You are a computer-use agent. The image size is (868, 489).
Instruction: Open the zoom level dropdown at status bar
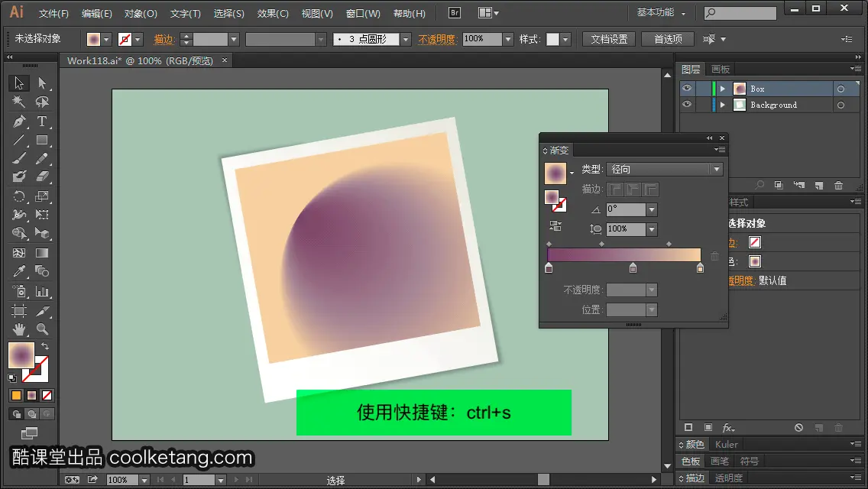(144, 480)
